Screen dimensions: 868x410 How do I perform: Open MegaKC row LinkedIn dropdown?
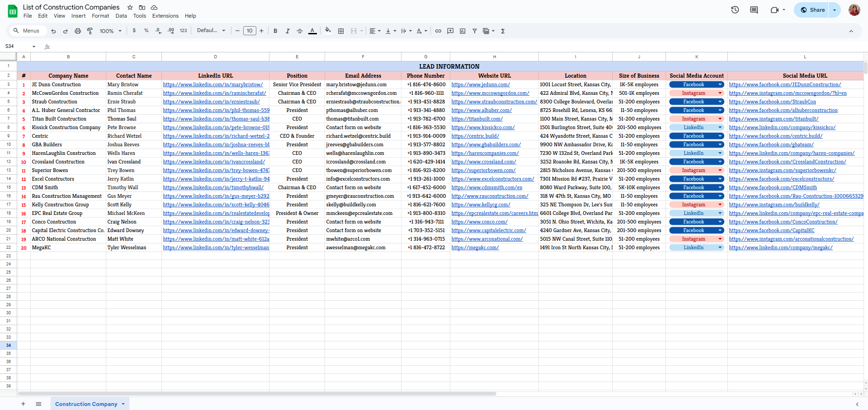pos(720,247)
